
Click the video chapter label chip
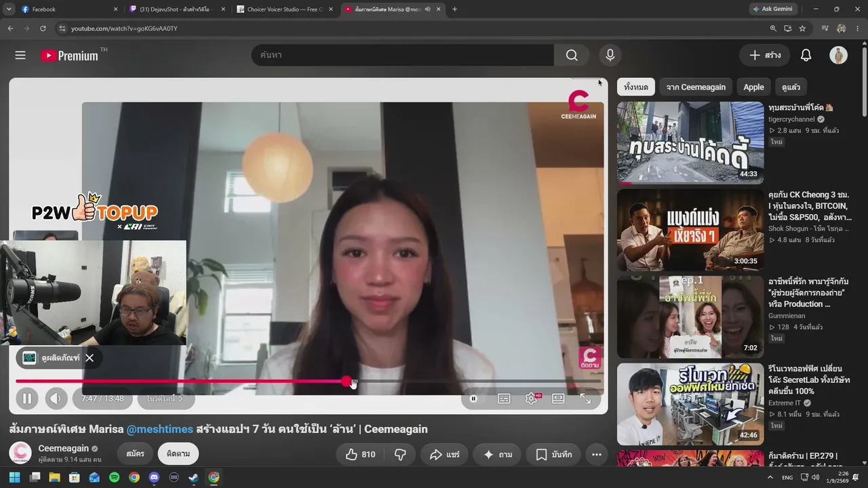pos(165,399)
